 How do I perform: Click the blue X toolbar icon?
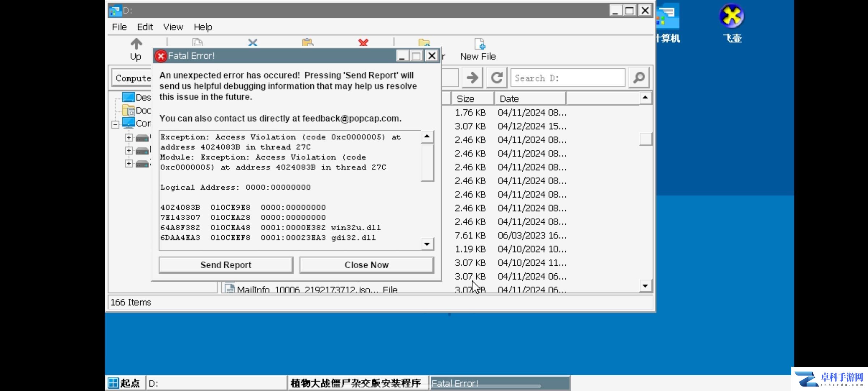pos(253,42)
